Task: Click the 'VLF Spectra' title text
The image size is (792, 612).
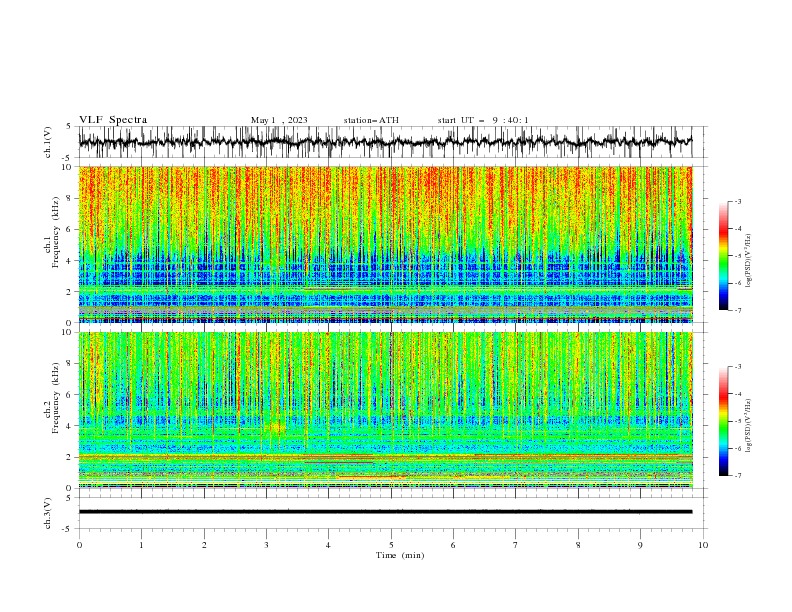Action: click(x=113, y=120)
